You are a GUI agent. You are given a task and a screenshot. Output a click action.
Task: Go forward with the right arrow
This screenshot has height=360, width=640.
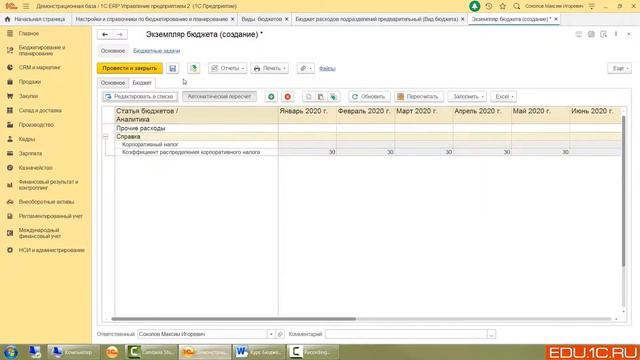tap(120, 35)
